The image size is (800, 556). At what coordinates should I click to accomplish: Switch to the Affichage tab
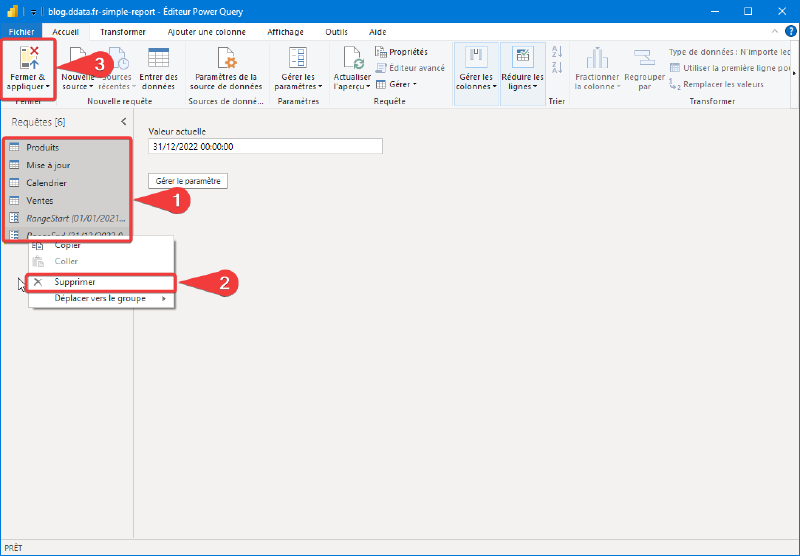(x=285, y=32)
